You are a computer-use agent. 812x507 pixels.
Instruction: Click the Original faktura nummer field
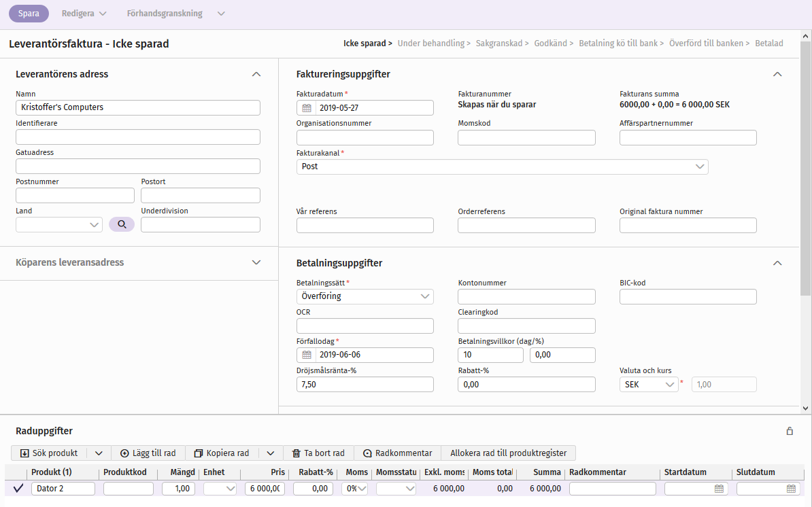tap(688, 225)
